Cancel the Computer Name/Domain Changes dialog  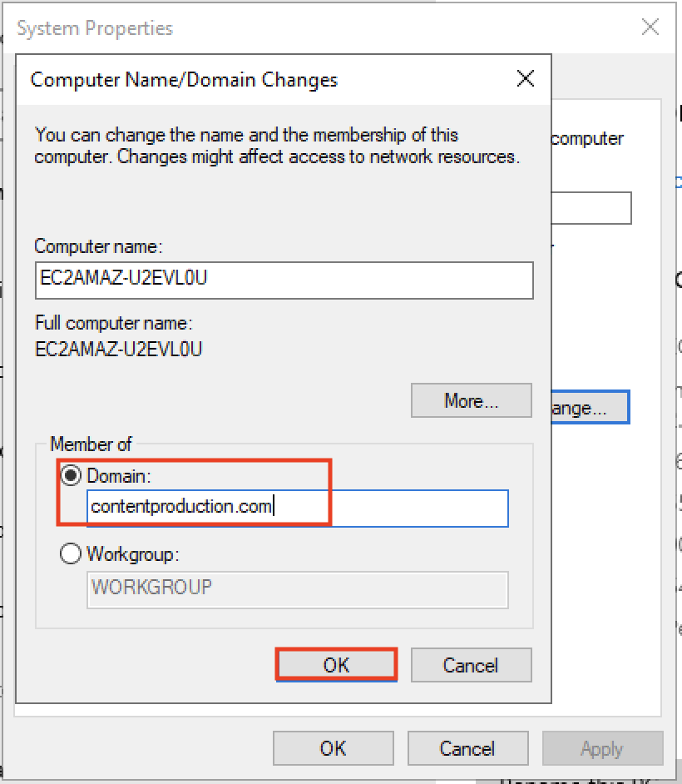pos(471,665)
